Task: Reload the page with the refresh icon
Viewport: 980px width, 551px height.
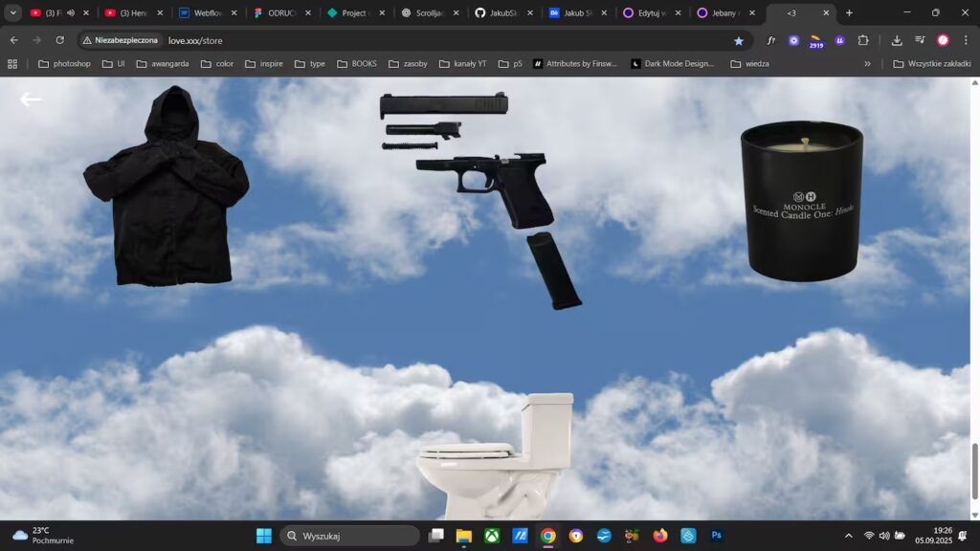Action: (59, 41)
